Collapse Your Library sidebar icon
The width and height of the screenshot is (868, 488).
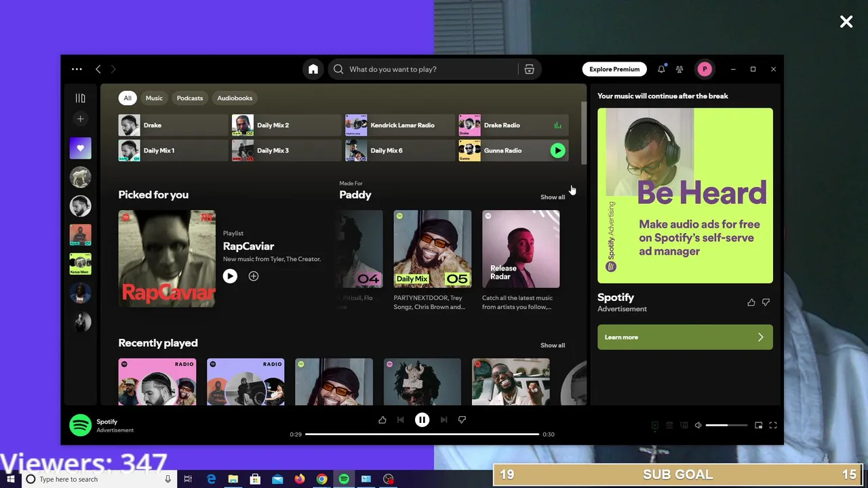pyautogui.click(x=80, y=98)
